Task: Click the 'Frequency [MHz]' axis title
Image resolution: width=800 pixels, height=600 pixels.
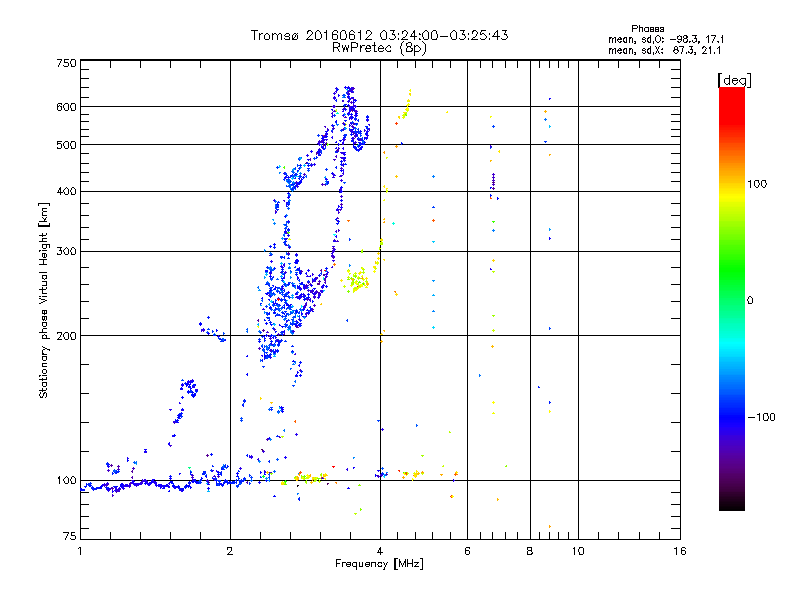Action: coord(379,564)
